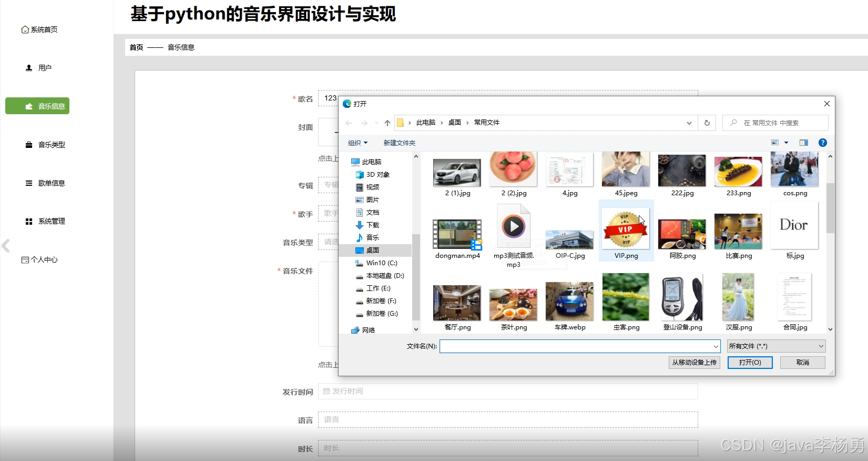
Task: Open the 个人中心 sidebar item
Action: pos(39,259)
